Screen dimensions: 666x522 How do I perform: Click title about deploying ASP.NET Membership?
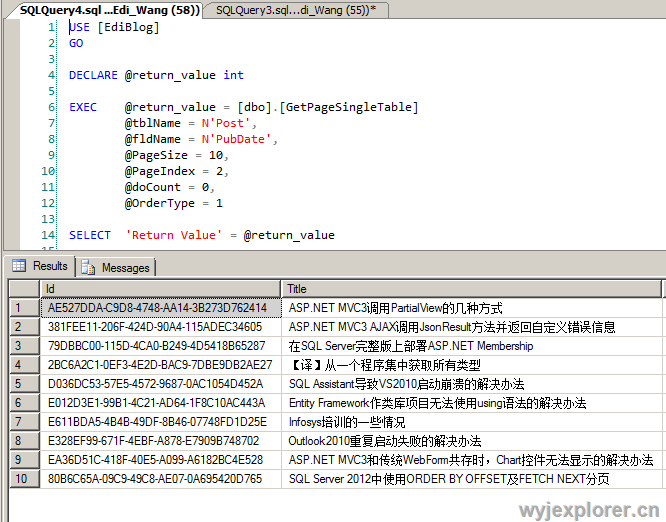pyautogui.click(x=471, y=346)
